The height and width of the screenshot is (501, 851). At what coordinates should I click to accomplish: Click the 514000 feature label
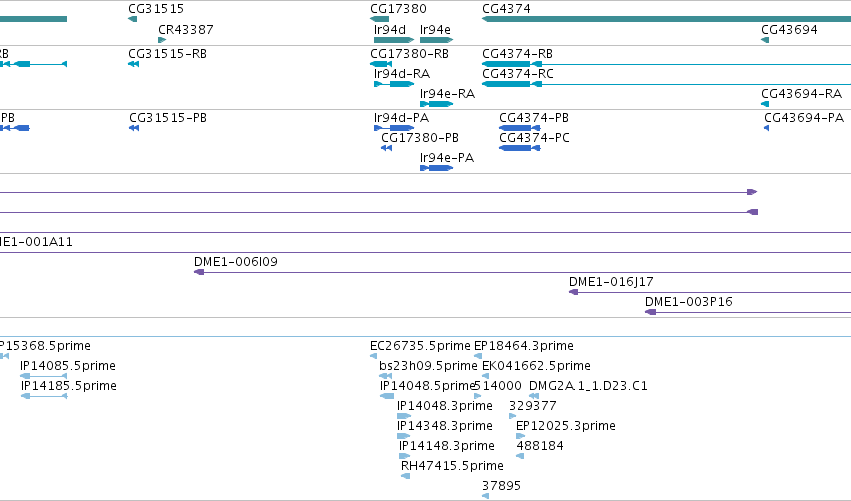click(498, 386)
